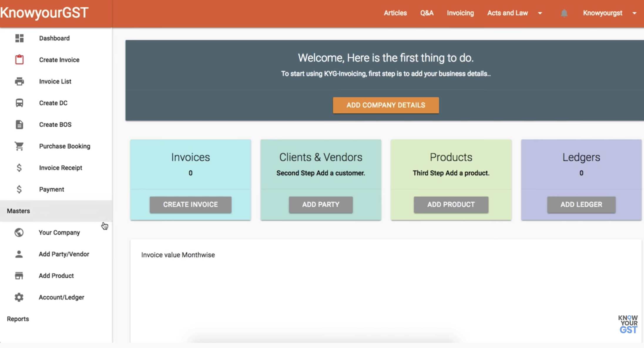Expand the Reports sidebar section
The width and height of the screenshot is (644, 348).
point(18,319)
